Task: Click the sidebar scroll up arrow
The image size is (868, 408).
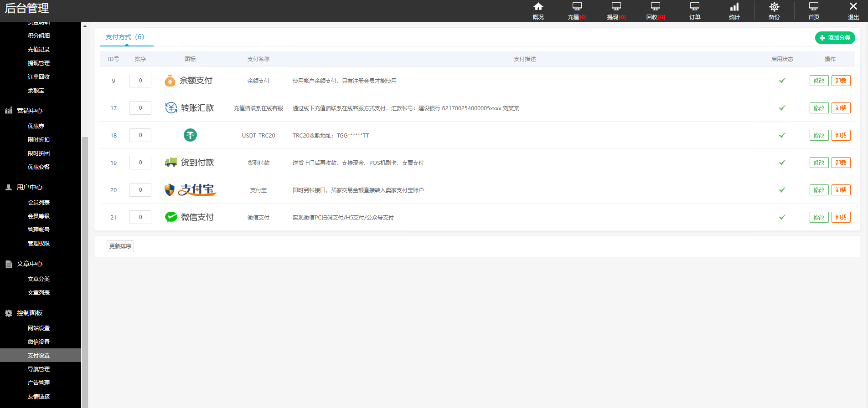Action: 85,26
